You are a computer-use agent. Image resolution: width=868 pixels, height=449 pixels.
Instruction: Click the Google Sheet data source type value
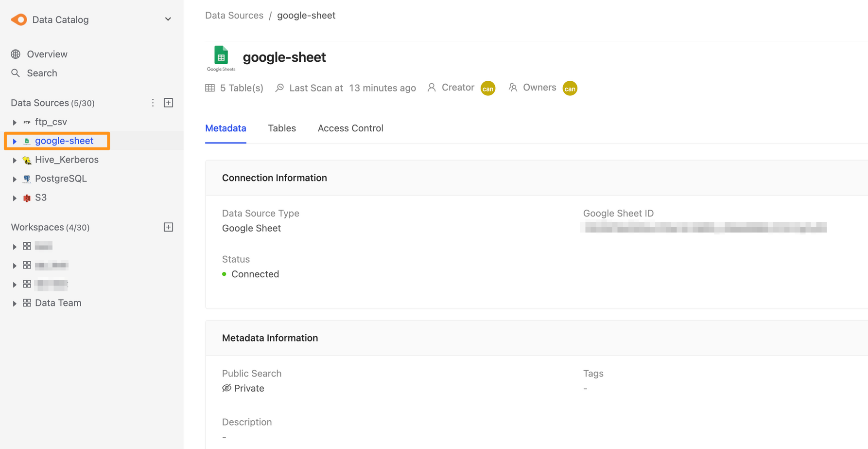[x=251, y=228]
